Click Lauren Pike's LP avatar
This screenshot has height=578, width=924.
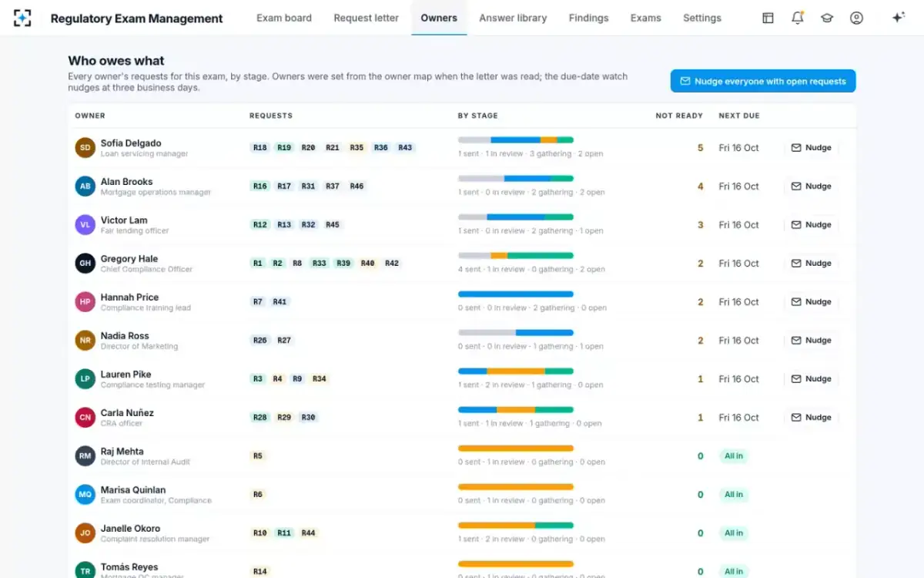tap(85, 379)
